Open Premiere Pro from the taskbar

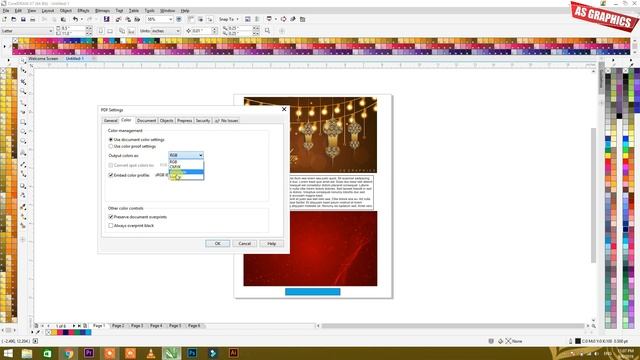point(89,353)
